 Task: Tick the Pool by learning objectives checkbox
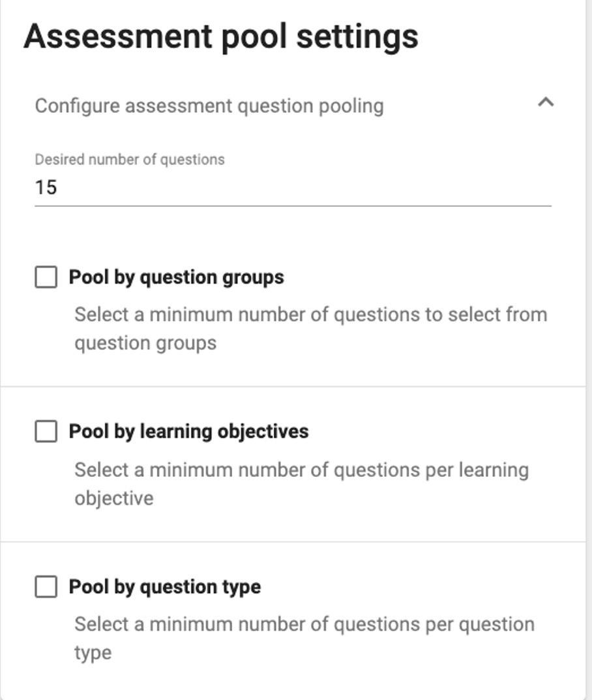coord(46,431)
